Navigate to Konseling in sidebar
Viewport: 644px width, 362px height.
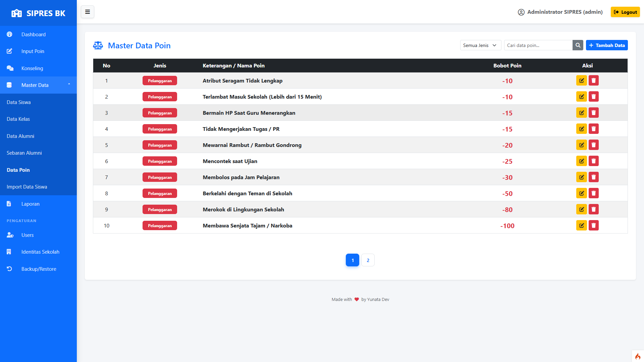tap(32, 68)
